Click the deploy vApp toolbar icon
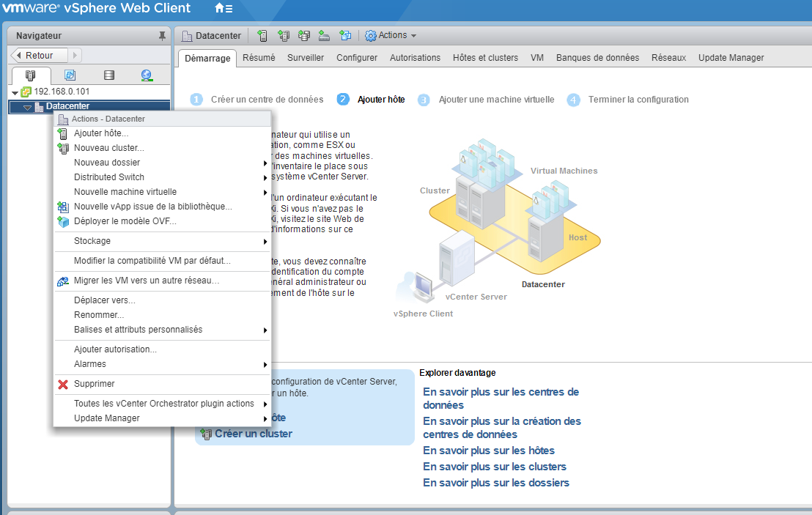 tap(345, 36)
